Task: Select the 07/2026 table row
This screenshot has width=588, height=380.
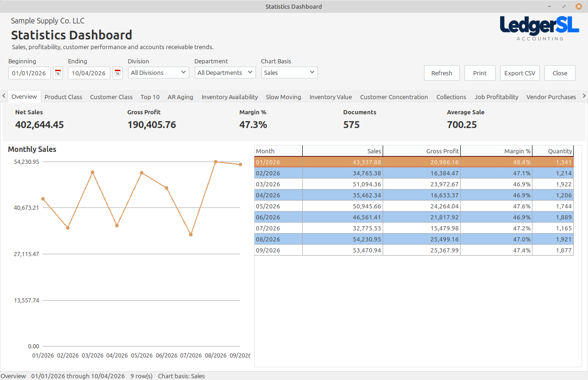Action: coord(414,228)
